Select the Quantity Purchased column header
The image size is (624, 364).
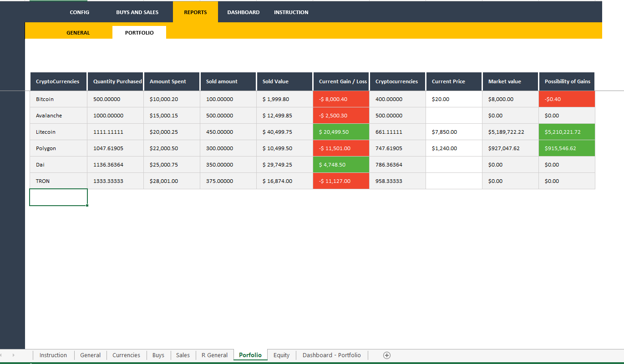tap(115, 81)
